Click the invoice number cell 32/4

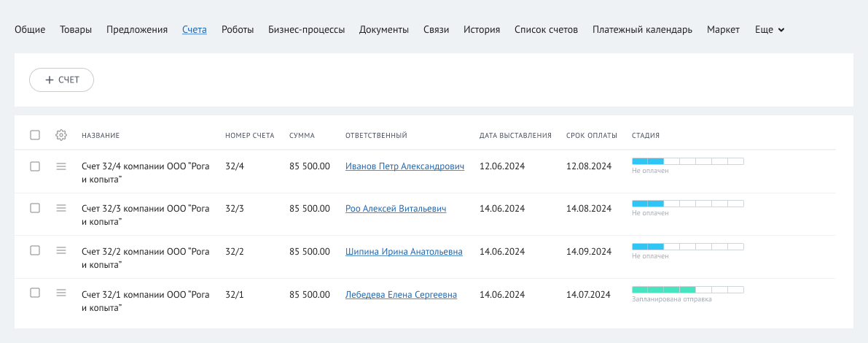click(235, 166)
